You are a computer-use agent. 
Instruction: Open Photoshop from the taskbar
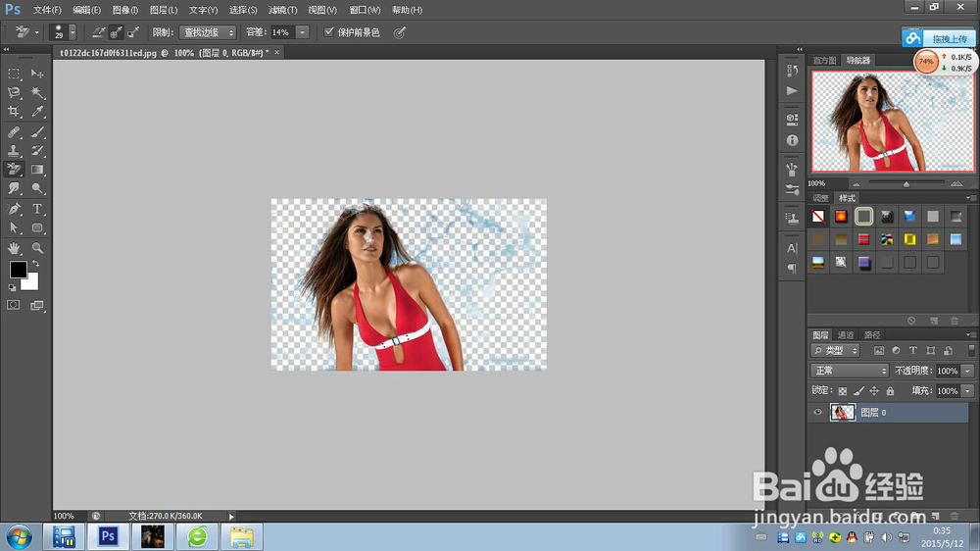pos(108,536)
